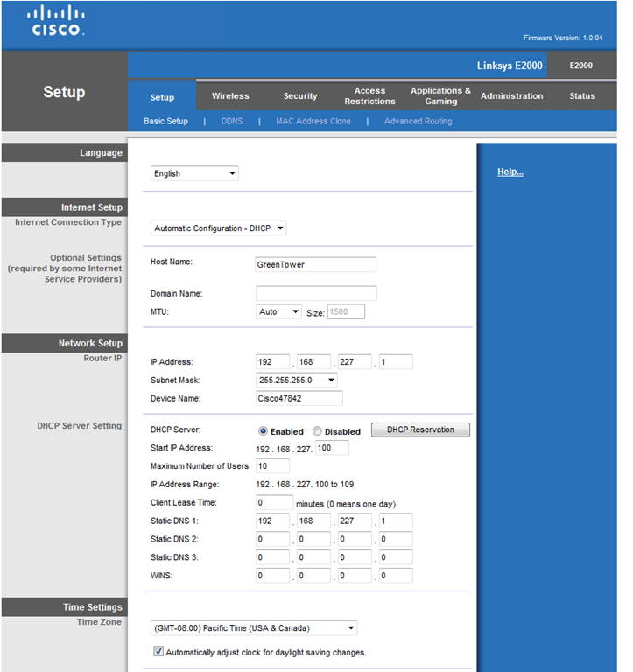
Task: Click the Maximum Number of Users field
Action: (x=273, y=465)
